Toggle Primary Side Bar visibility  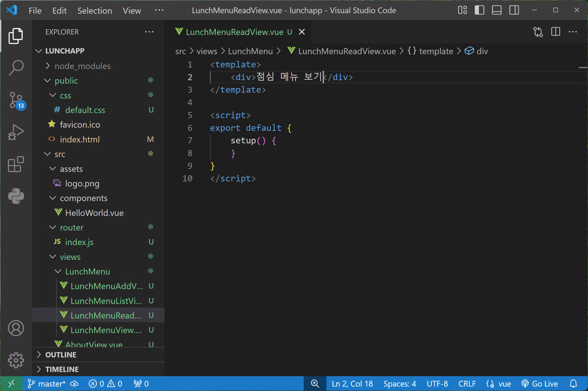(x=479, y=10)
